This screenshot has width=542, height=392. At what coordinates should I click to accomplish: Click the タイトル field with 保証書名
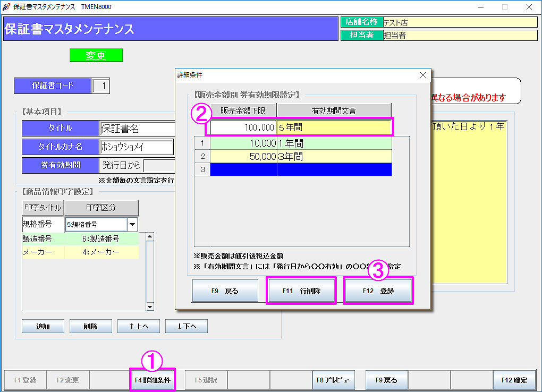pyautogui.click(x=137, y=129)
